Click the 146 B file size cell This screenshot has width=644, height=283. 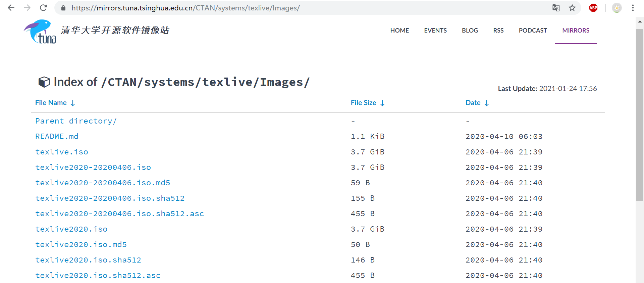363,260
